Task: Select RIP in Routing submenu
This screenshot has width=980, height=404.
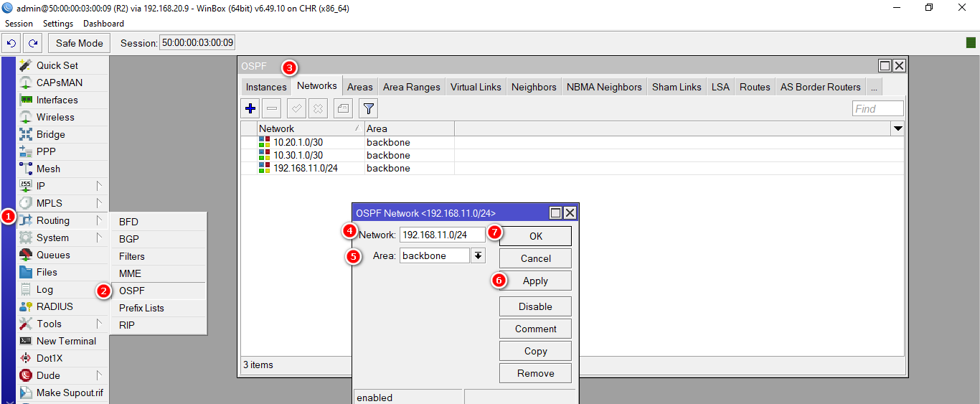Action: tap(159, 325)
